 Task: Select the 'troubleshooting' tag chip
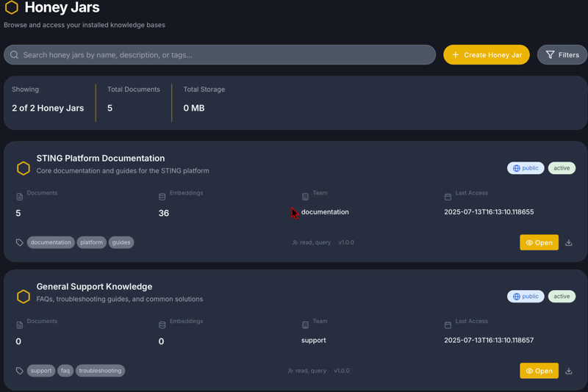[x=100, y=371]
